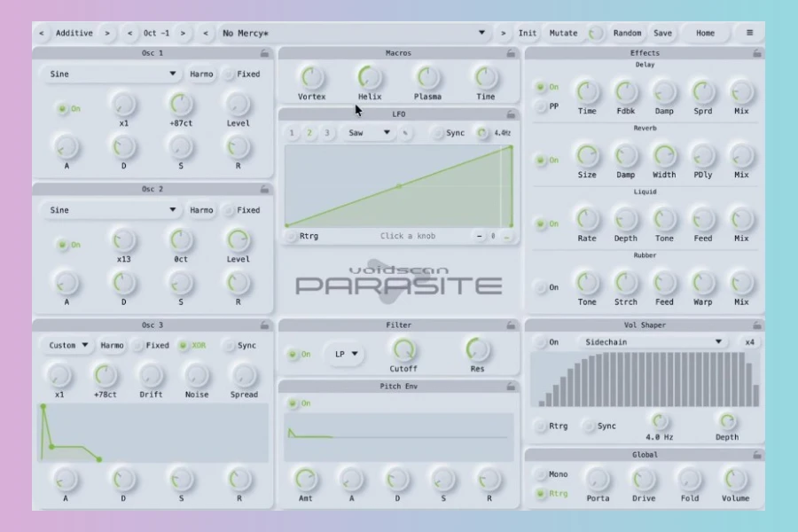The width and height of the screenshot is (798, 532).
Task: Toggle the Macros panel lock icon
Action: coord(511,53)
